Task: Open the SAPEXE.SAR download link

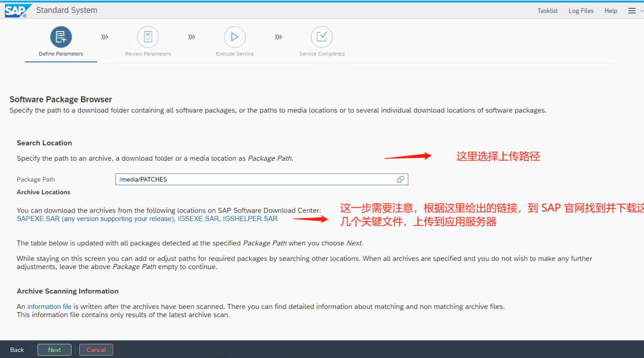Action: point(38,219)
